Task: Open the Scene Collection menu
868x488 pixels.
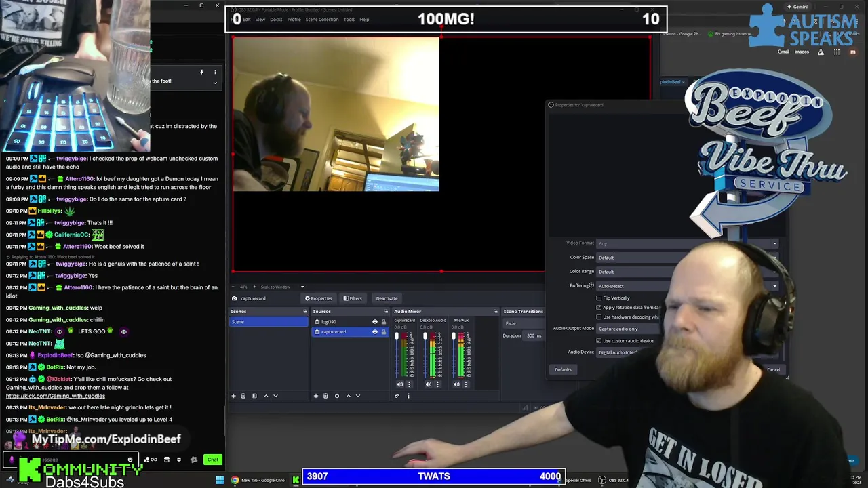Action: click(x=322, y=20)
